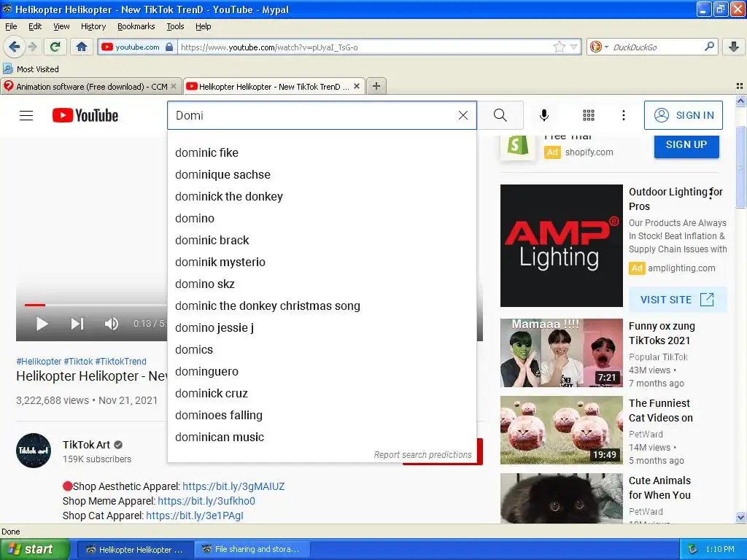The width and height of the screenshot is (747, 560).
Task: Choose the 'dominick the donkey' suggestion
Action: [x=322, y=197]
